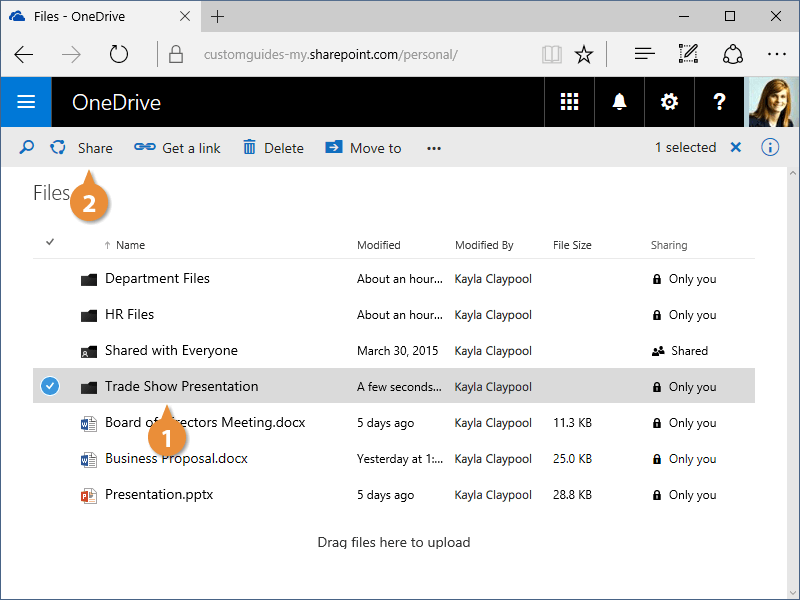Sort files by the Name column header
The image size is (800, 600).
click(130, 245)
